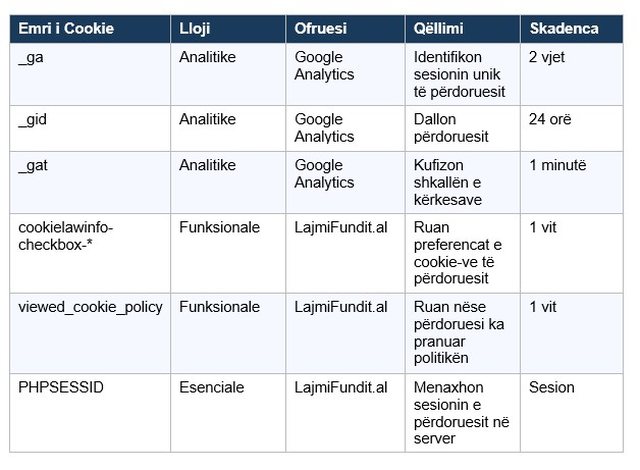Image resolution: width=640 pixels, height=470 pixels.
Task: Click the 'Ofruesi' column header
Action: [x=345, y=29]
